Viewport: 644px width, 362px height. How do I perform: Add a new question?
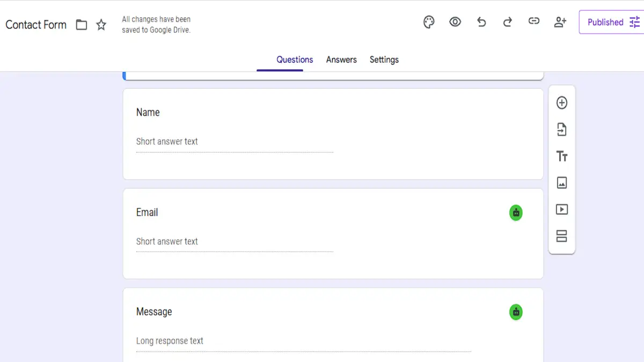point(562,103)
